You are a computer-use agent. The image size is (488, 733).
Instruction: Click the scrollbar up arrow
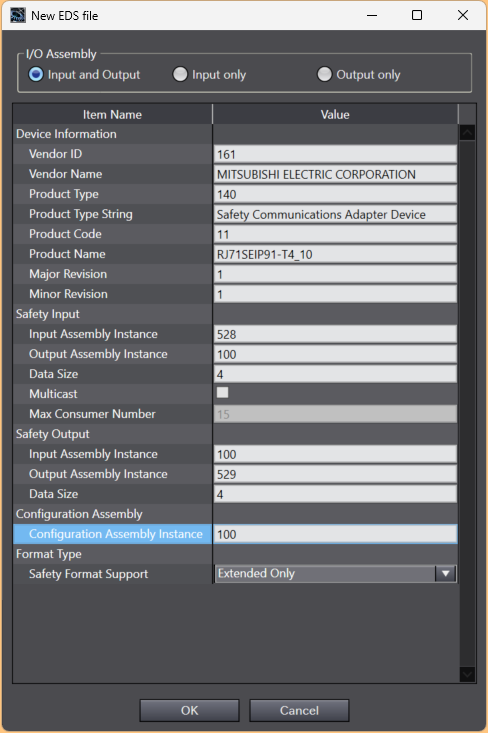coord(467,133)
